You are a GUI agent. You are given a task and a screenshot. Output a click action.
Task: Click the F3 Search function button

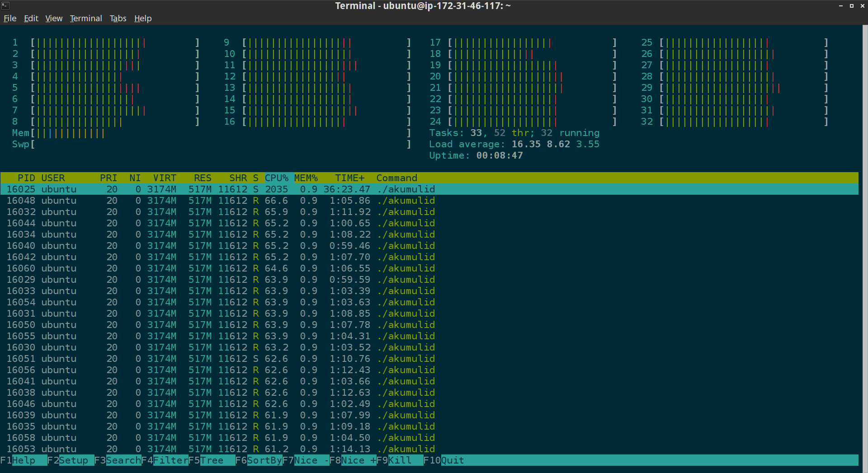[118, 460]
